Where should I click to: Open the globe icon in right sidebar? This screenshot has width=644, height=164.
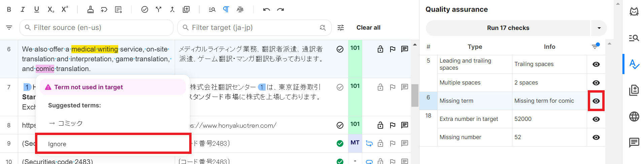click(634, 117)
